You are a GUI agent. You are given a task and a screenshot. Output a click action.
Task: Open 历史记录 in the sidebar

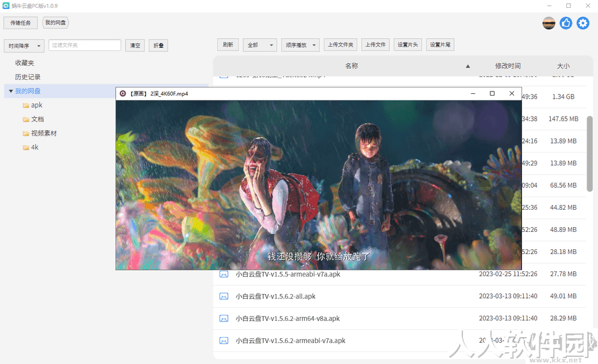click(x=28, y=77)
